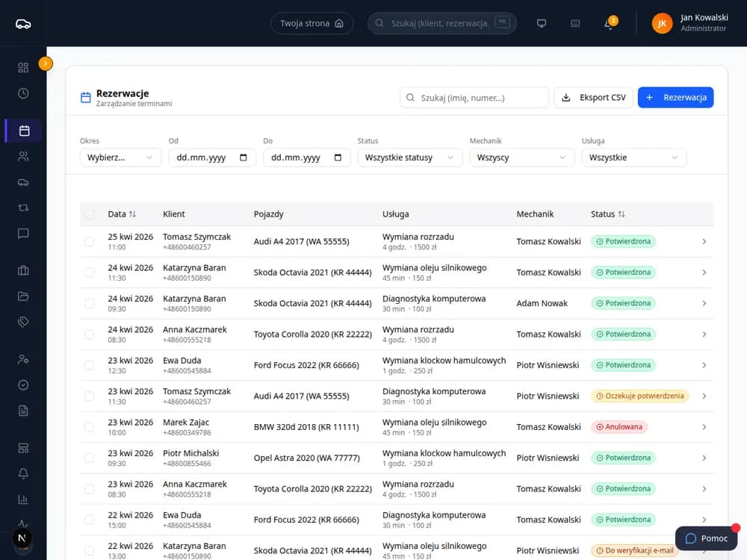The height and width of the screenshot is (560, 747).
Task: Expand the Wszystkie statusy status dropdown
Action: 409,158
